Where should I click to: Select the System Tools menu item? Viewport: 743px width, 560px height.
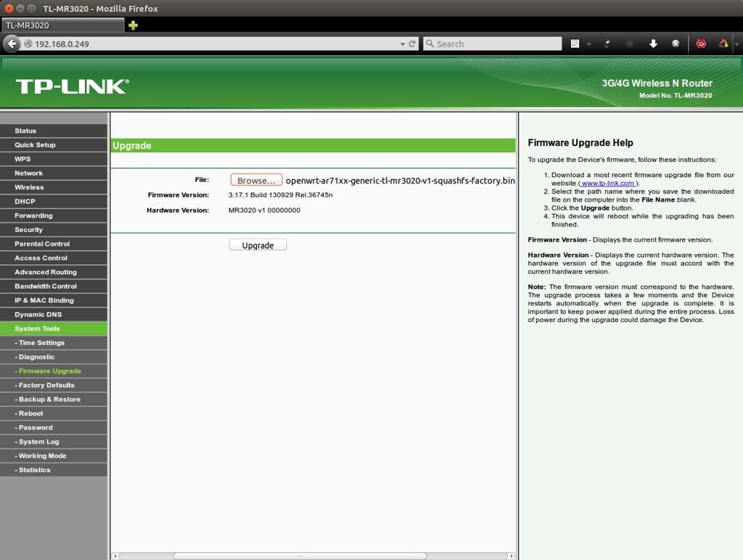54,329
